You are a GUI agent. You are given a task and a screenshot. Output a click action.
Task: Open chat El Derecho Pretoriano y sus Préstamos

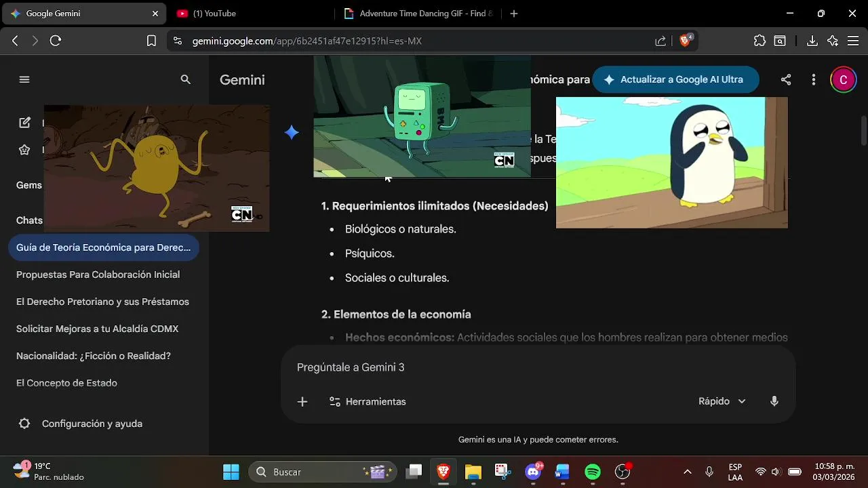tap(104, 302)
